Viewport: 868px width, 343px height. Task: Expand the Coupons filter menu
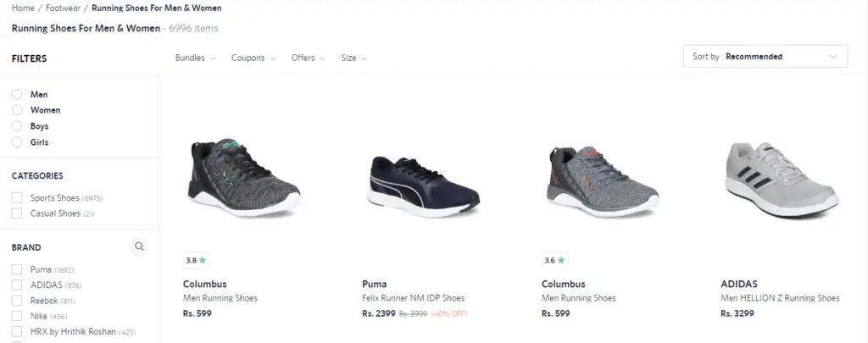click(253, 58)
